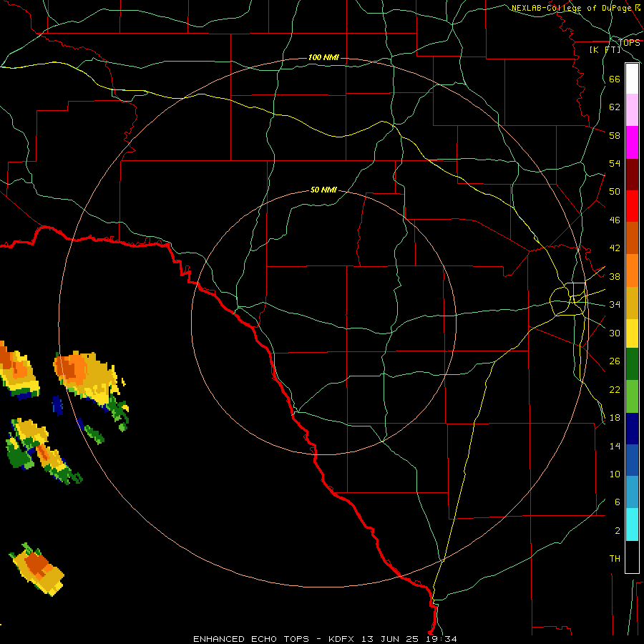Click the light green legend swatch
This screenshot has width=644, height=644.
pyautogui.click(x=632, y=396)
